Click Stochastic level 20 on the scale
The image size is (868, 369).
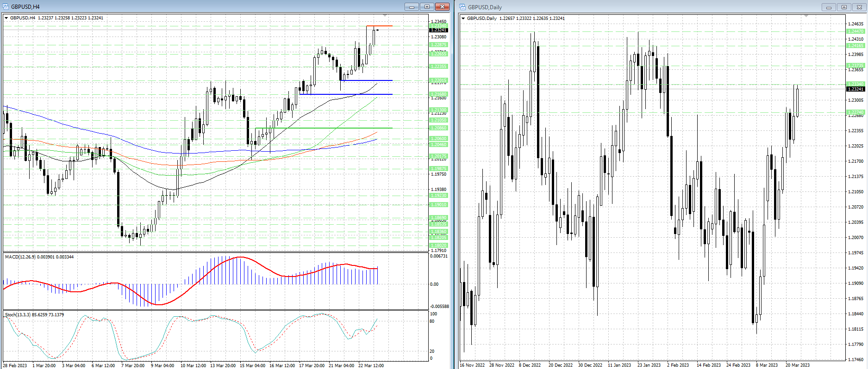[x=432, y=351]
